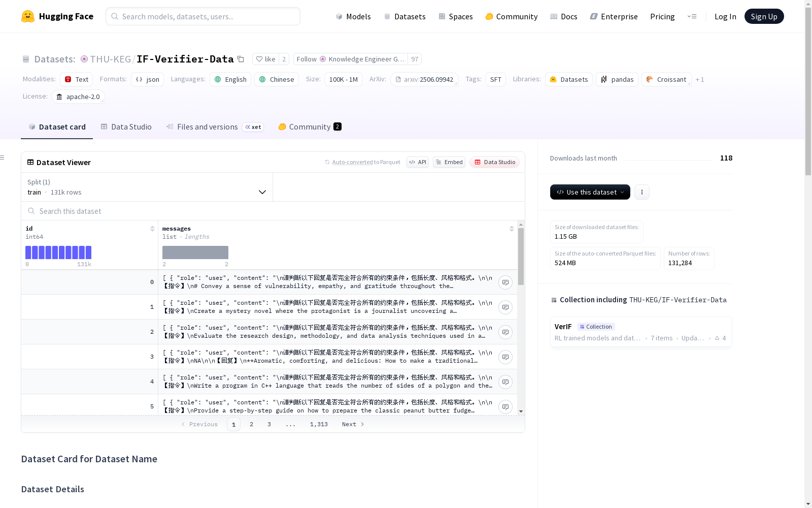Open the apache-2.0 license tag

click(78, 97)
